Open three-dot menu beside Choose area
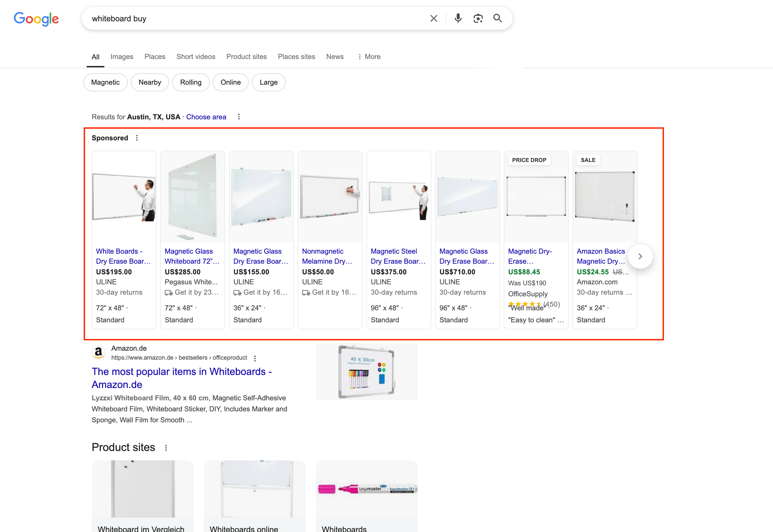Screen dimensions: 773x532 [x=239, y=117]
